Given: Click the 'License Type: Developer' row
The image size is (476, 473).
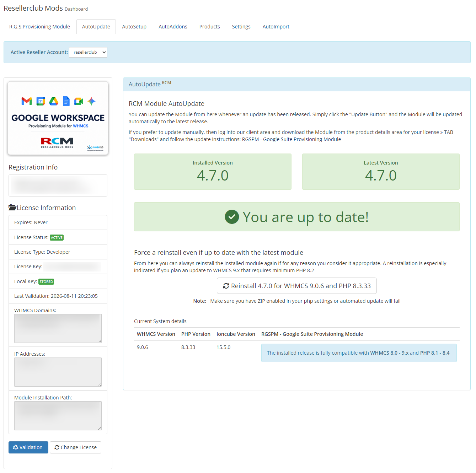Looking at the screenshot, I should click(58, 252).
